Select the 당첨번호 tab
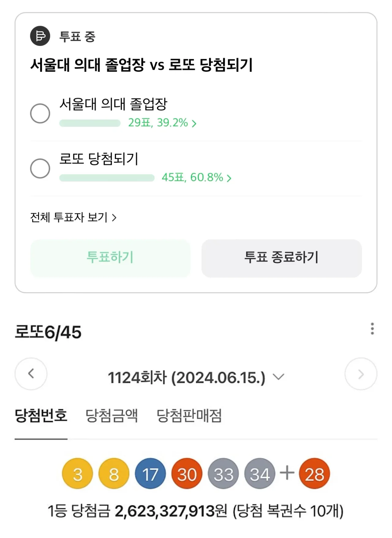 tap(41, 416)
